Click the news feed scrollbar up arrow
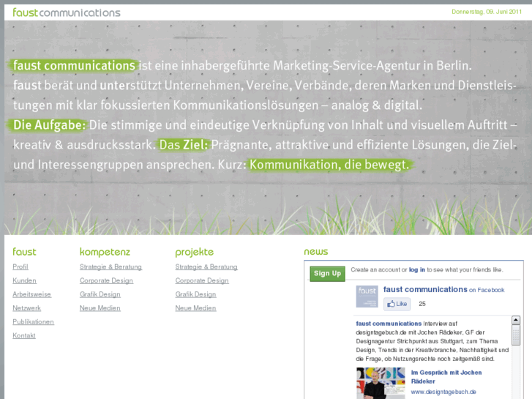 click(516, 320)
